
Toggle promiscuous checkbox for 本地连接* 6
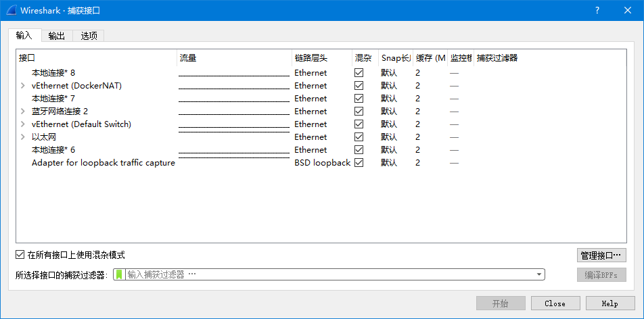click(359, 150)
